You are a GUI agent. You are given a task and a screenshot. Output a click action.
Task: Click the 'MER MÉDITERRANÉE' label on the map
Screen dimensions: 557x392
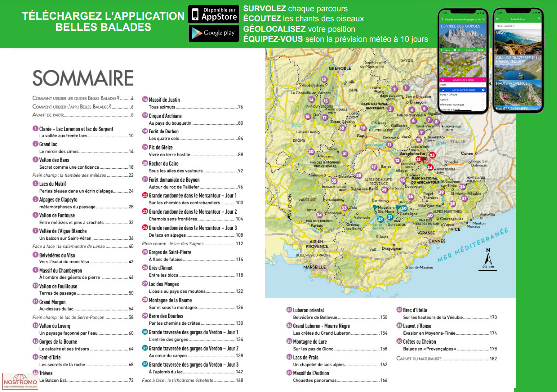coord(473,244)
